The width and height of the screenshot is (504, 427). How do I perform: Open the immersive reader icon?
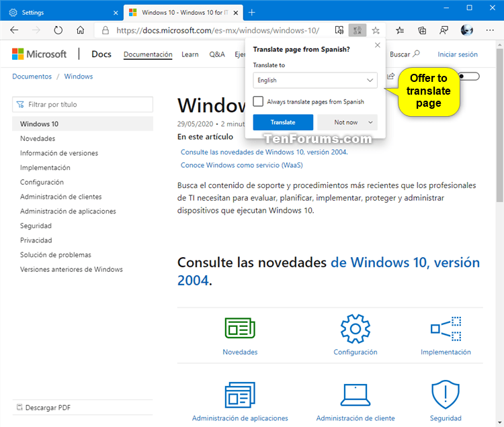pyautogui.click(x=339, y=30)
